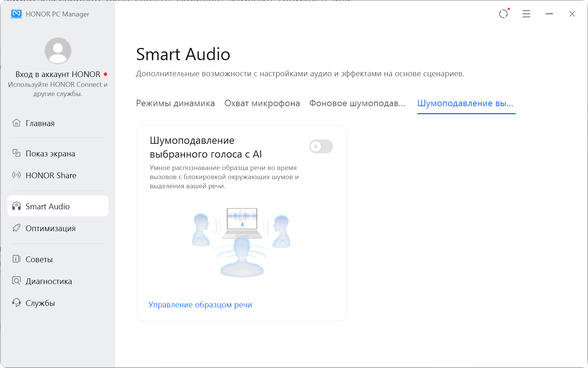Switch to the Режимы динамика tab
This screenshot has width=588, height=368.
175,103
